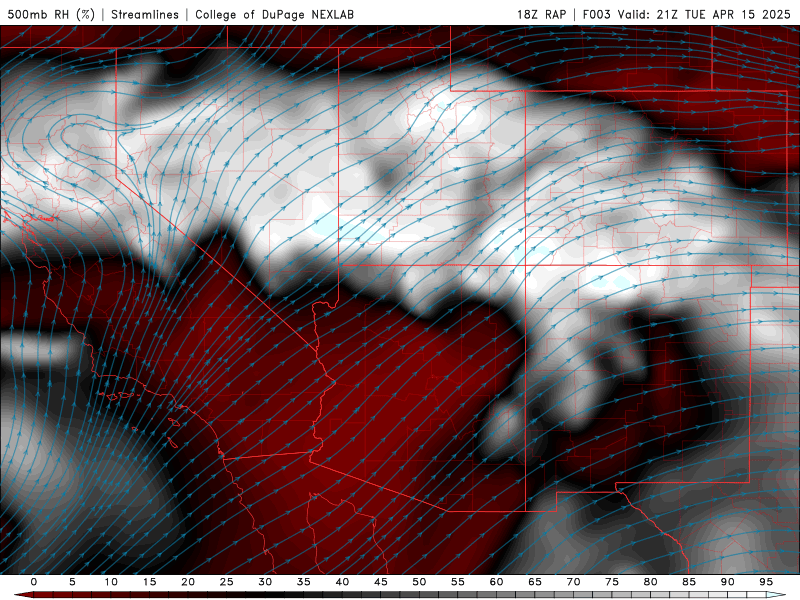800x600 pixels.
Task: Click the 'F003 Valid: 21Z TUE APR 15 2025' text
Action: [x=687, y=14]
